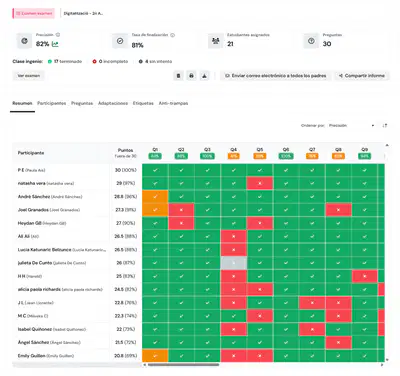This screenshot has height=376, width=400.
Task: Open the Anti-trampas tab
Action: coord(173,103)
